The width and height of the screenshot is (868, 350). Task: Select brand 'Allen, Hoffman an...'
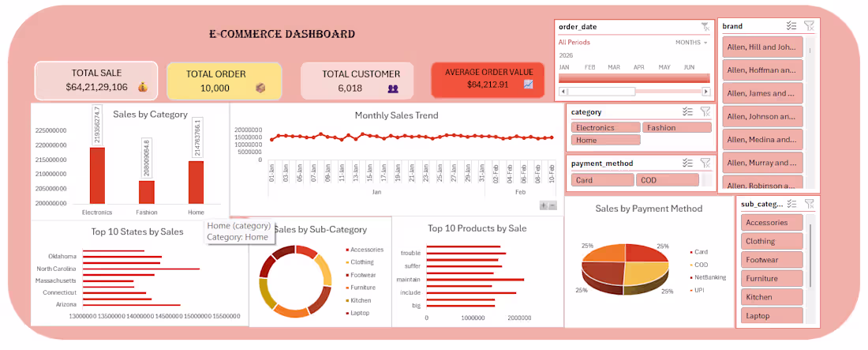pos(763,70)
